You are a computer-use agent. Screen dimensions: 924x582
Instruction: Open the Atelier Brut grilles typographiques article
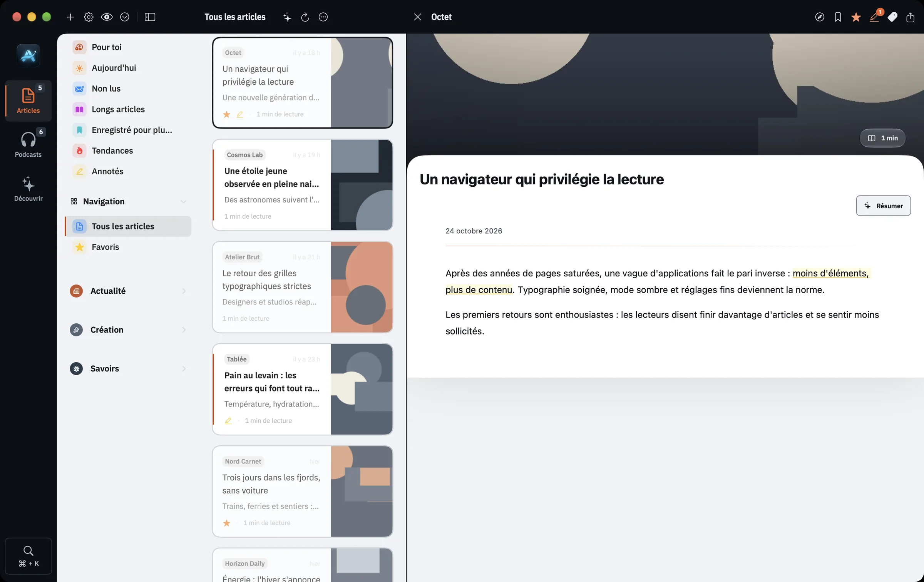[x=303, y=287]
